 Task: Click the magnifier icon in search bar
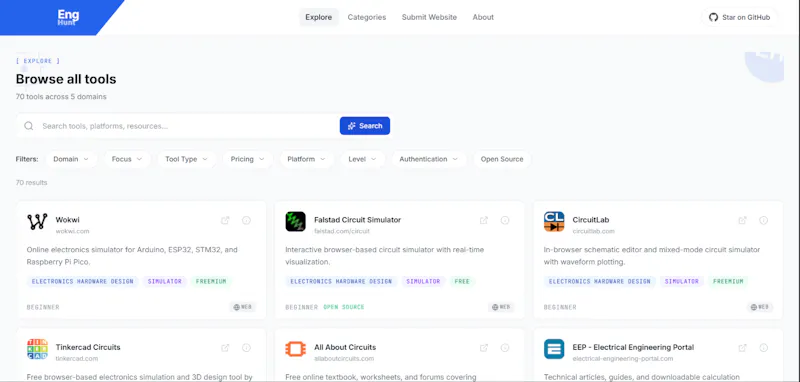pyautogui.click(x=29, y=126)
